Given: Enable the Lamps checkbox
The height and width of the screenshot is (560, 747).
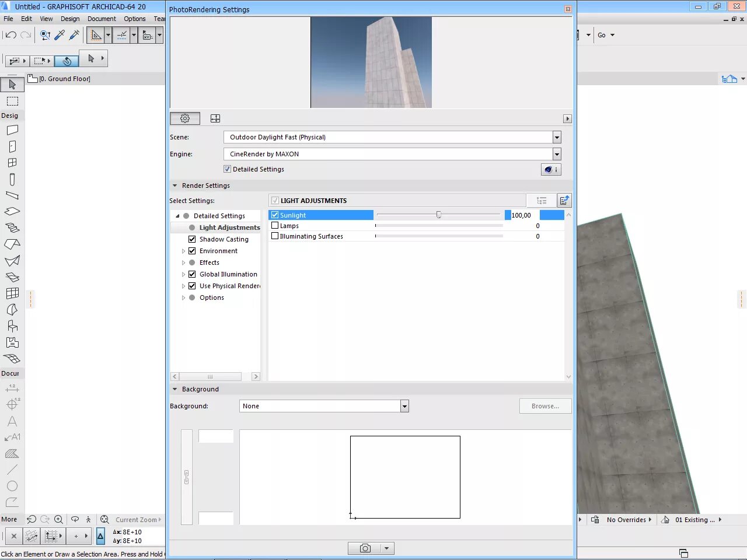Looking at the screenshot, I should (x=275, y=226).
